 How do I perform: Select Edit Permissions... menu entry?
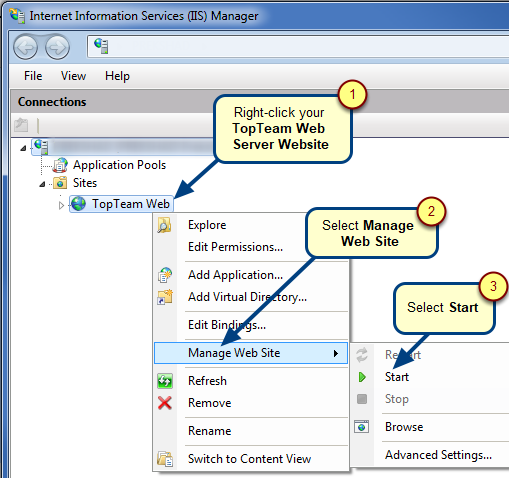[235, 247]
